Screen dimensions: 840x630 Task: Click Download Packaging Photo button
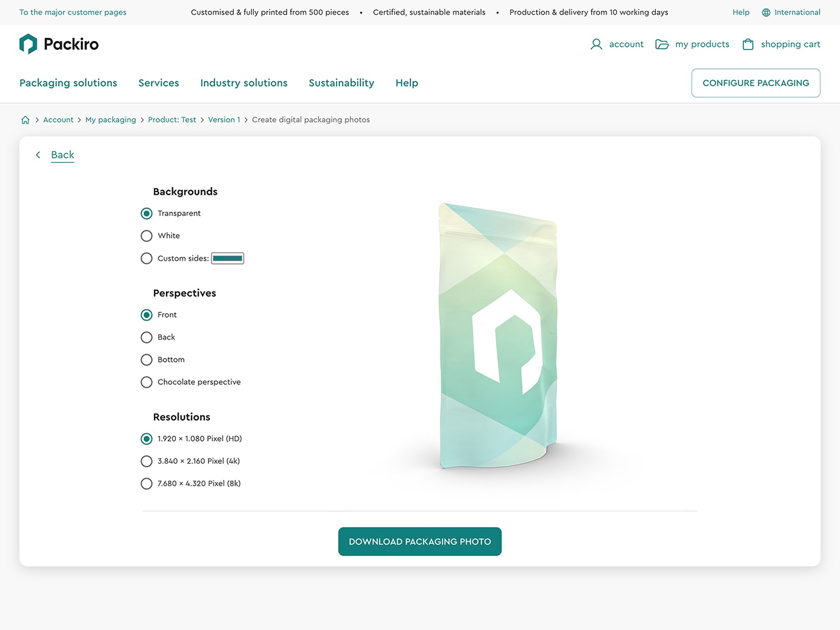pos(420,541)
